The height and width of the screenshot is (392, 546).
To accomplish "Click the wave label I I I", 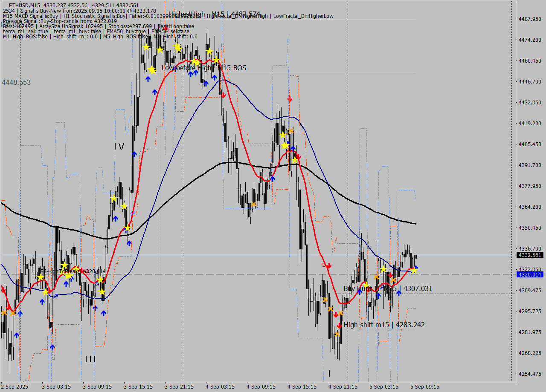I will click(x=90, y=359).
